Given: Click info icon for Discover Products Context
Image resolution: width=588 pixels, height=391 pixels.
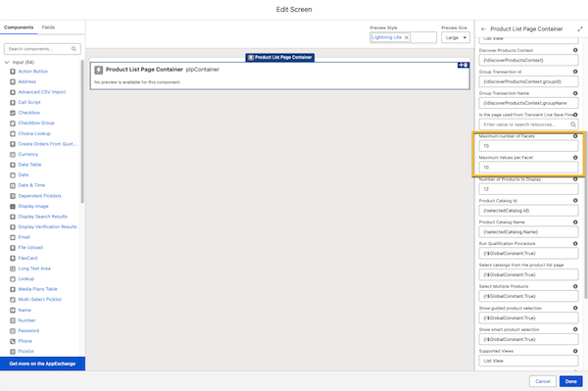Looking at the screenshot, I should click(575, 50).
